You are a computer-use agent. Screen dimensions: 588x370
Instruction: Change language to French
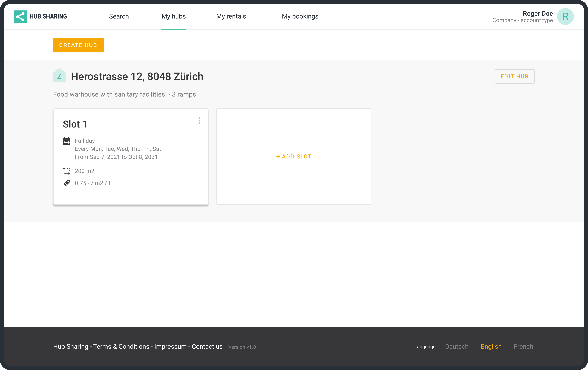pos(523,346)
